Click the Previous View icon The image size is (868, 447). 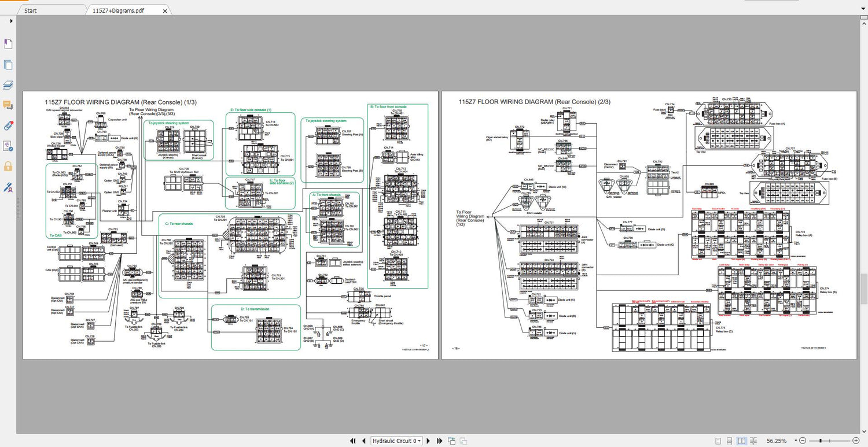pos(451,441)
